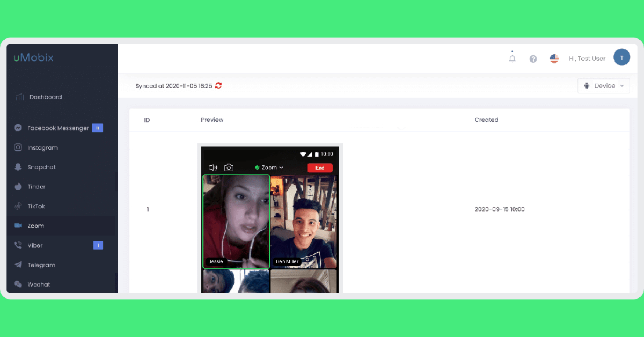Click the ID column header
The height and width of the screenshot is (337, 644).
[147, 120]
